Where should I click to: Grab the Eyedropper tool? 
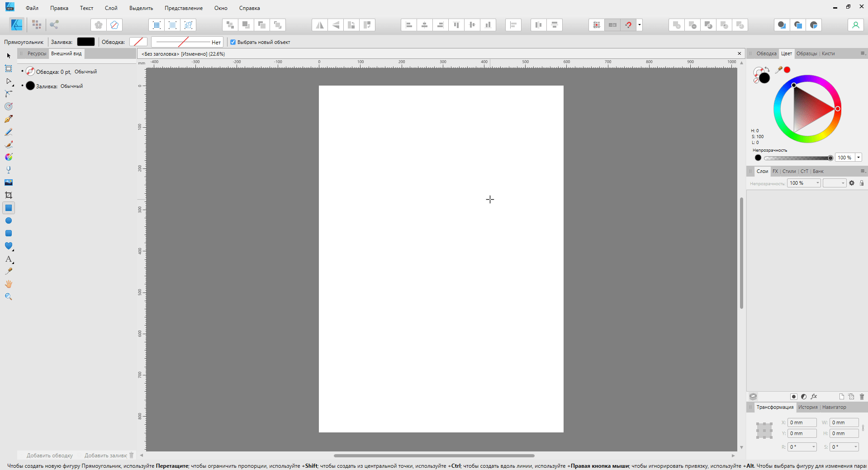(x=8, y=271)
